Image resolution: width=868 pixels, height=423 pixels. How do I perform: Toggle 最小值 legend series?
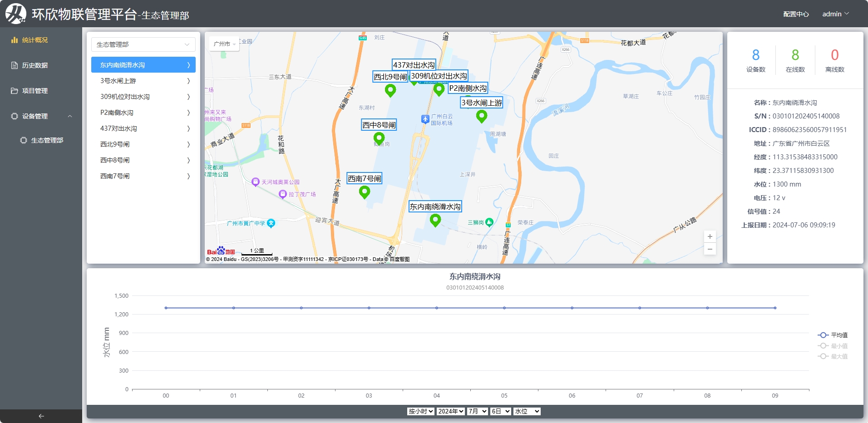(833, 346)
